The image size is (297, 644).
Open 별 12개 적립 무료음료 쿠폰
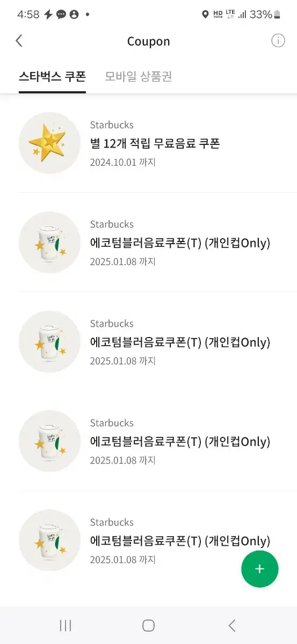pos(155,143)
